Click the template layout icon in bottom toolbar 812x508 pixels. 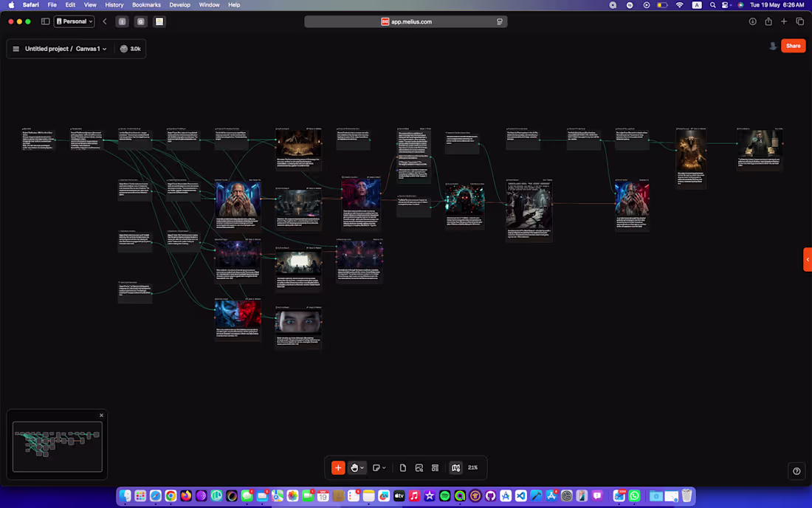pos(435,467)
